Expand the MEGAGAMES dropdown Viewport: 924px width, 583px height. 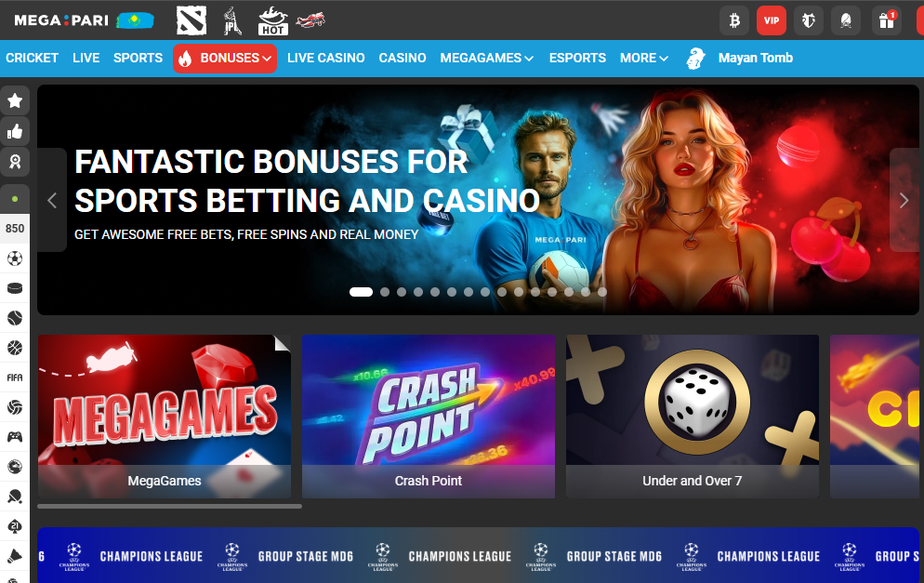[487, 59]
